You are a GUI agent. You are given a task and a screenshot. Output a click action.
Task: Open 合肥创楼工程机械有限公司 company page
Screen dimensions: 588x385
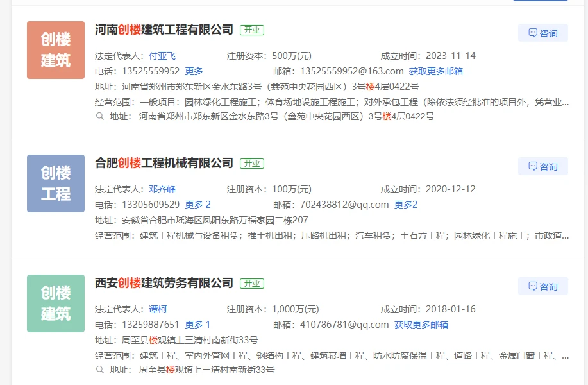tap(164, 164)
